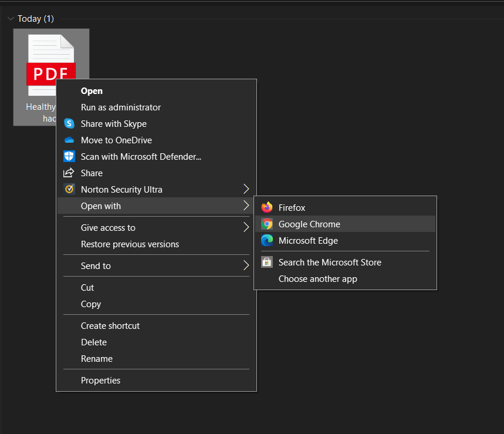Expand the Open with submenu arrow
504x434 pixels.
tap(246, 206)
